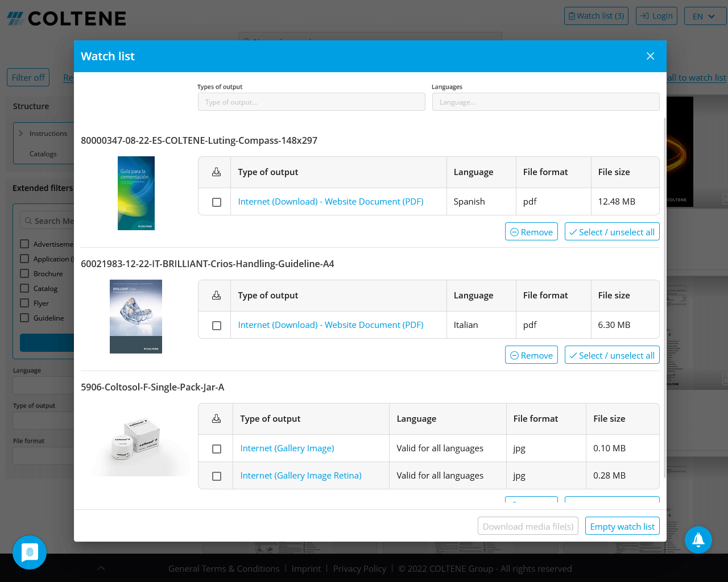The width and height of the screenshot is (728, 582).
Task: Open Privacy Policy footer link
Action: click(359, 568)
